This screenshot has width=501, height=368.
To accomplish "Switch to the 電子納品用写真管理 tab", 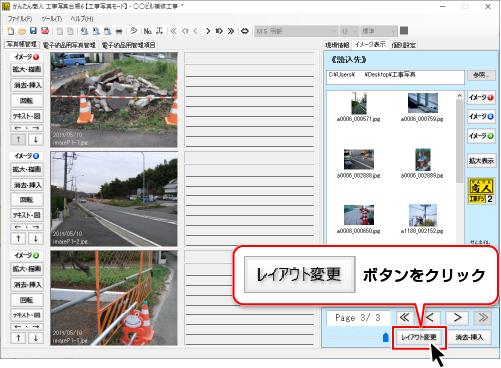I will [69, 45].
